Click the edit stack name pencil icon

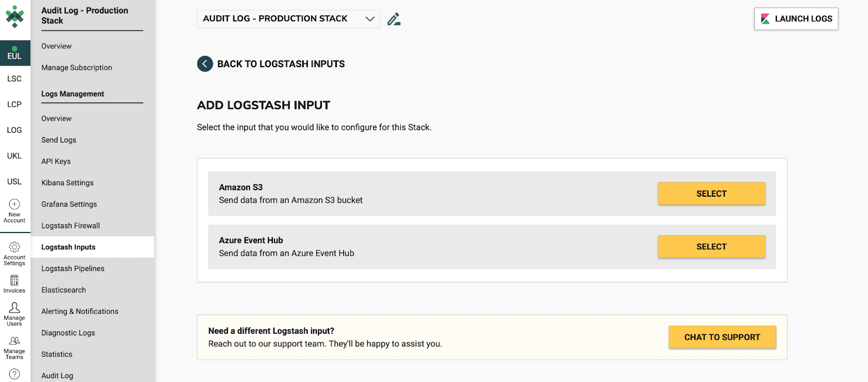click(394, 19)
